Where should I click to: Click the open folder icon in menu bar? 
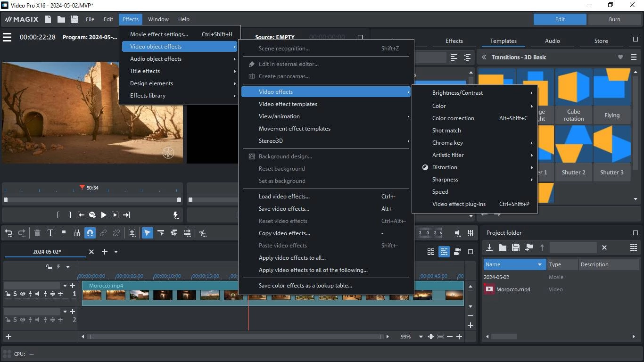[61, 19]
